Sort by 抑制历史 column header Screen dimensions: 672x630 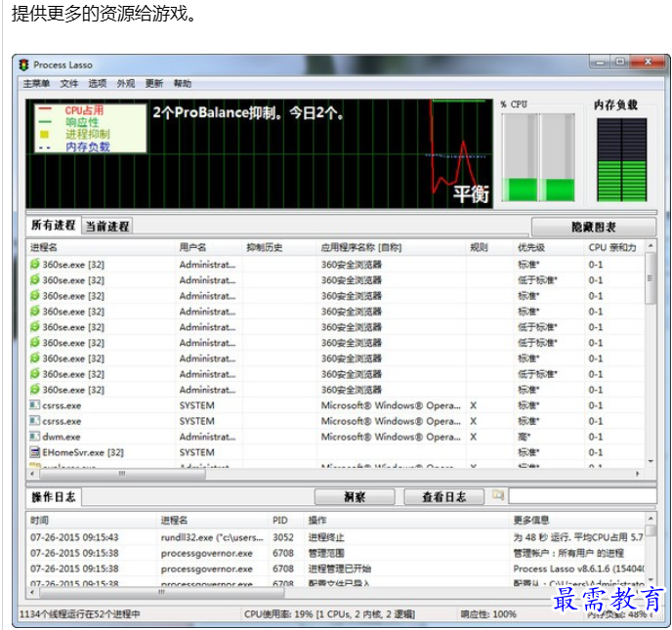pyautogui.click(x=279, y=247)
